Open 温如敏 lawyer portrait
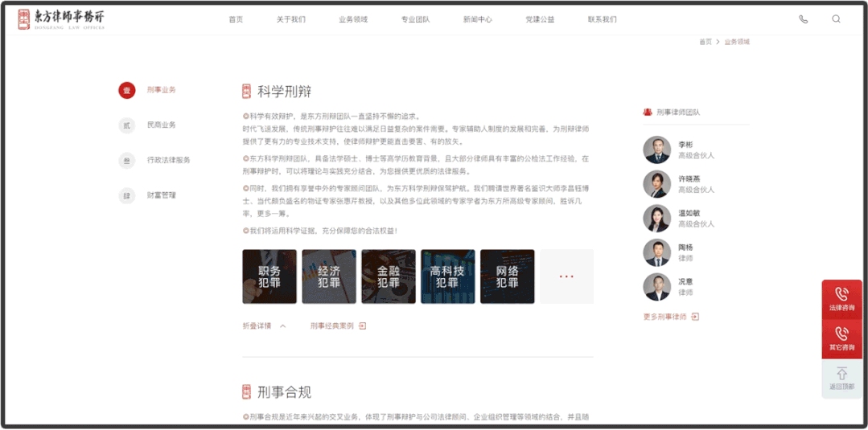The width and height of the screenshot is (868, 430). (657, 219)
